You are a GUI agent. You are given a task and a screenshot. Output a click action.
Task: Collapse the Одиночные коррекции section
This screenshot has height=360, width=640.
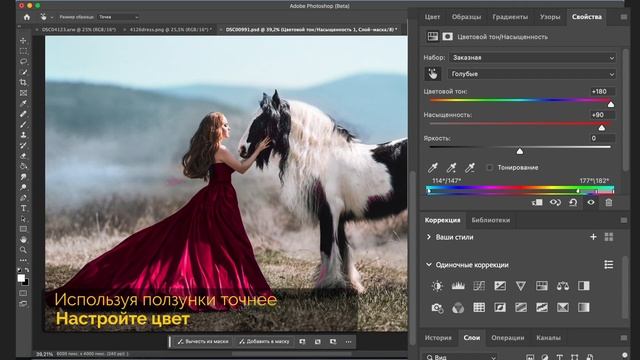[429, 265]
